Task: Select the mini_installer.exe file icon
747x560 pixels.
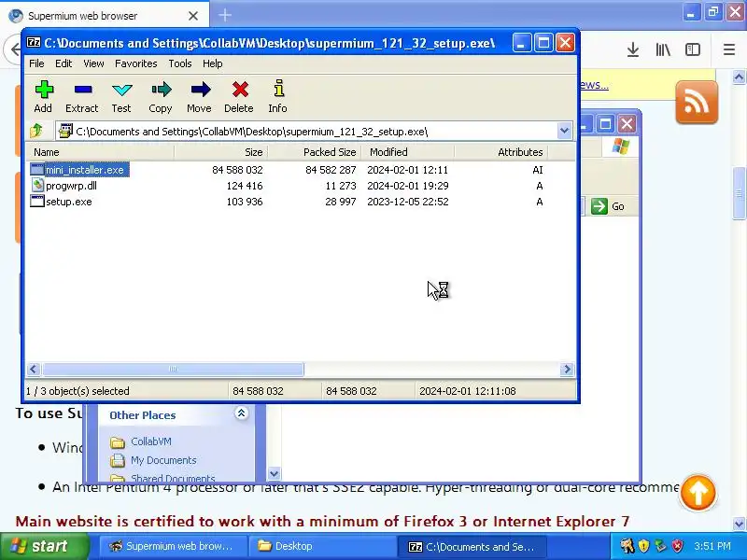Action: coord(37,170)
